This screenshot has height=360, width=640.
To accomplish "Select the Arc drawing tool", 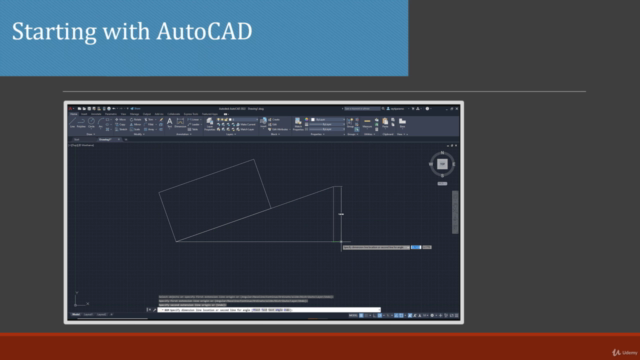I will 101,122.
